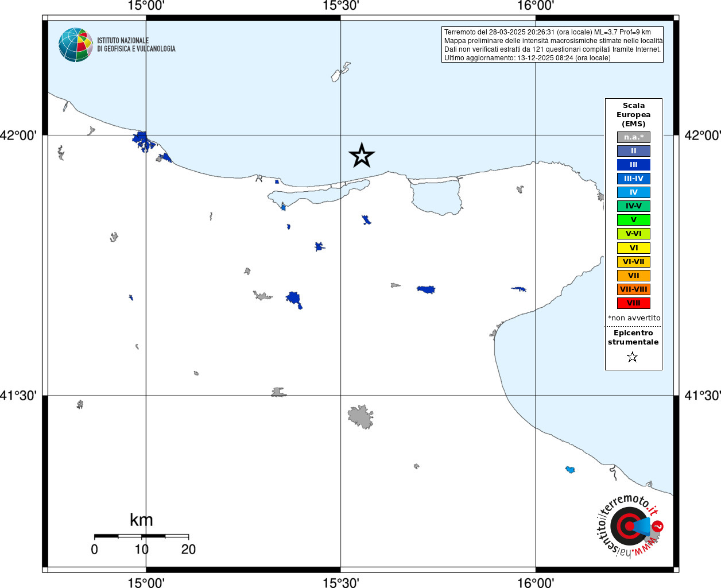Click the haisentitoilterremoto.it logo
The image size is (721, 588).
tap(630, 525)
